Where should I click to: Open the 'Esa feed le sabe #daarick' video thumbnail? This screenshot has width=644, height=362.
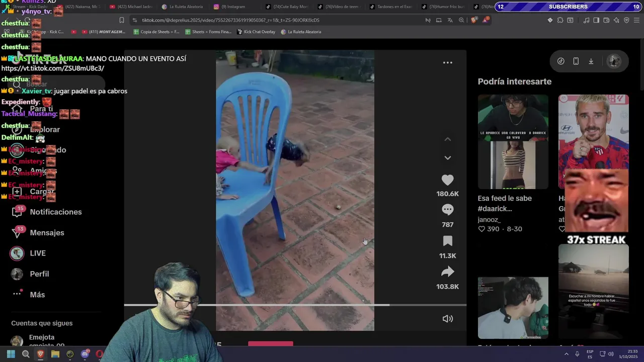coord(513,142)
